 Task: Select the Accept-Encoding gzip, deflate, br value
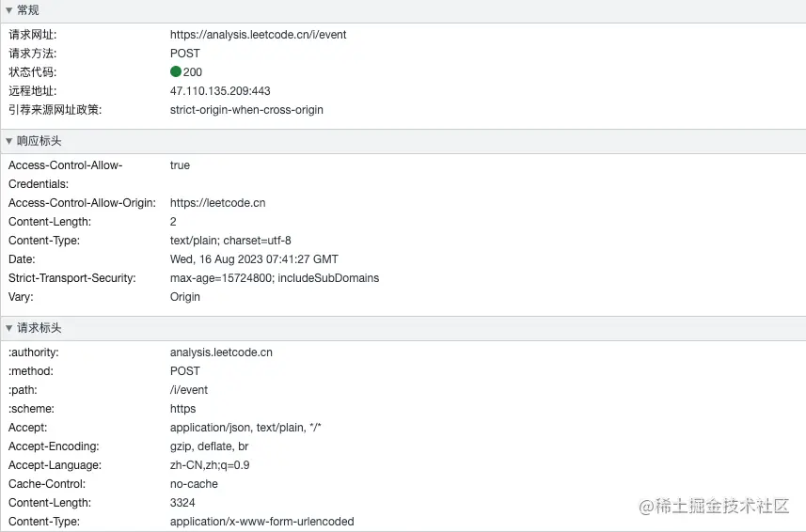[x=210, y=446]
